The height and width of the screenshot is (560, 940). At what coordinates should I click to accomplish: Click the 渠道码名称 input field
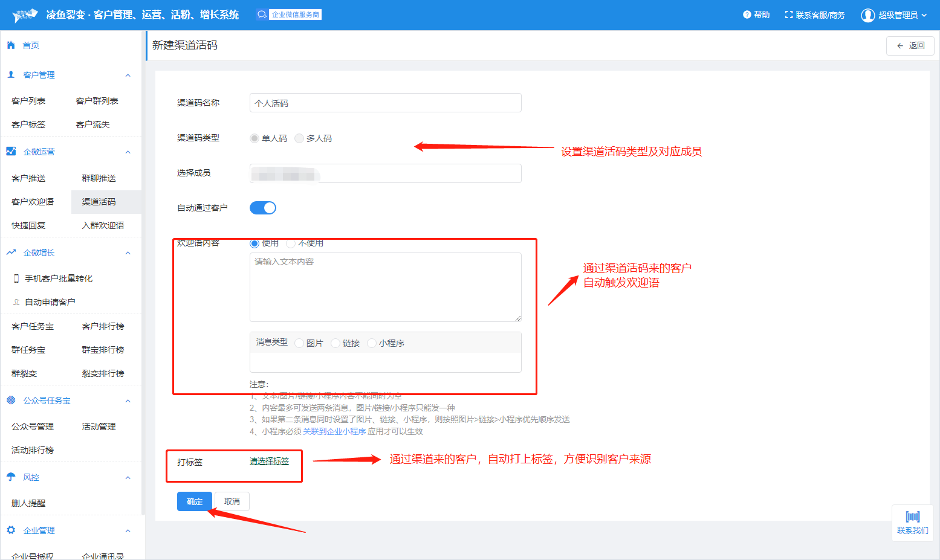point(385,103)
